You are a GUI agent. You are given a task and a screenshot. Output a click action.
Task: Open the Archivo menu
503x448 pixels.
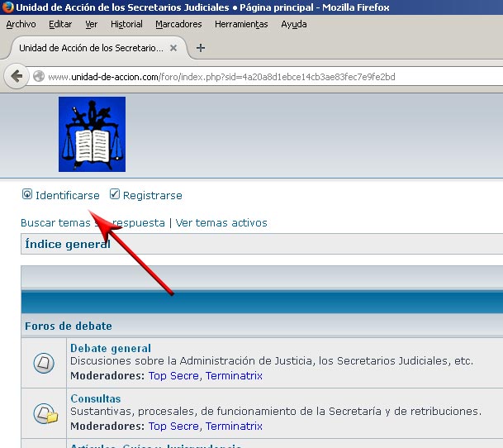click(x=21, y=24)
